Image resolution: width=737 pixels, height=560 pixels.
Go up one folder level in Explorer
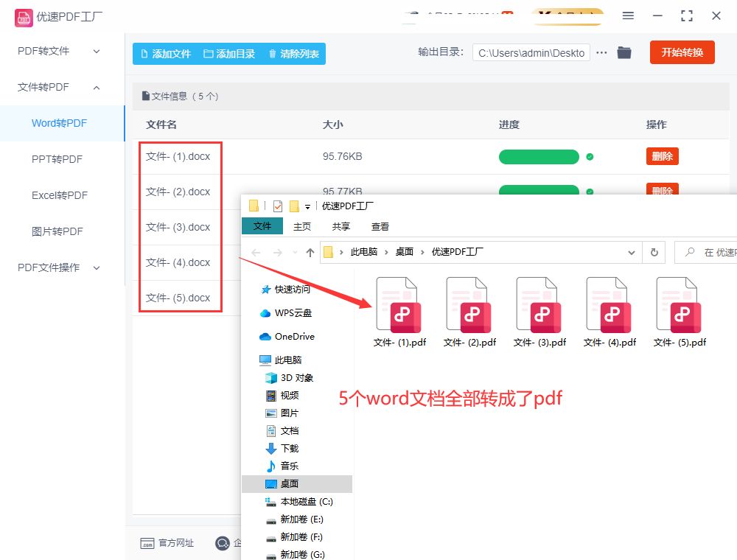pyautogui.click(x=310, y=253)
